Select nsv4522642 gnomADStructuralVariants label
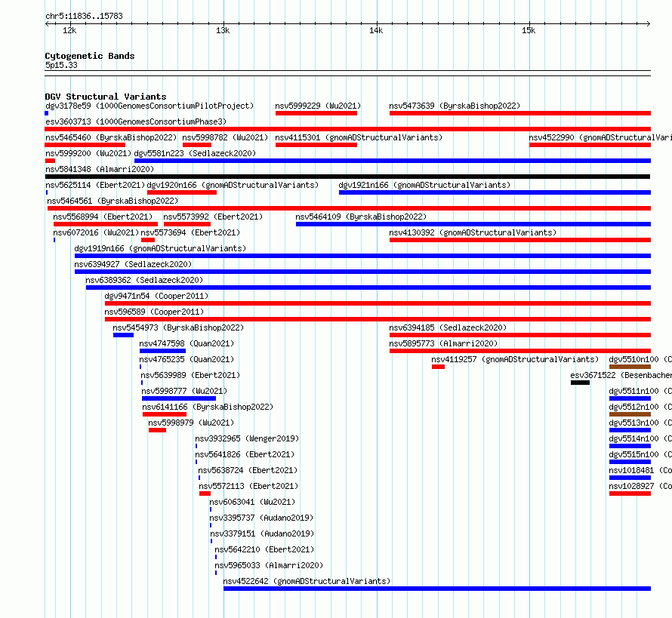The image size is (672, 618). tap(307, 581)
